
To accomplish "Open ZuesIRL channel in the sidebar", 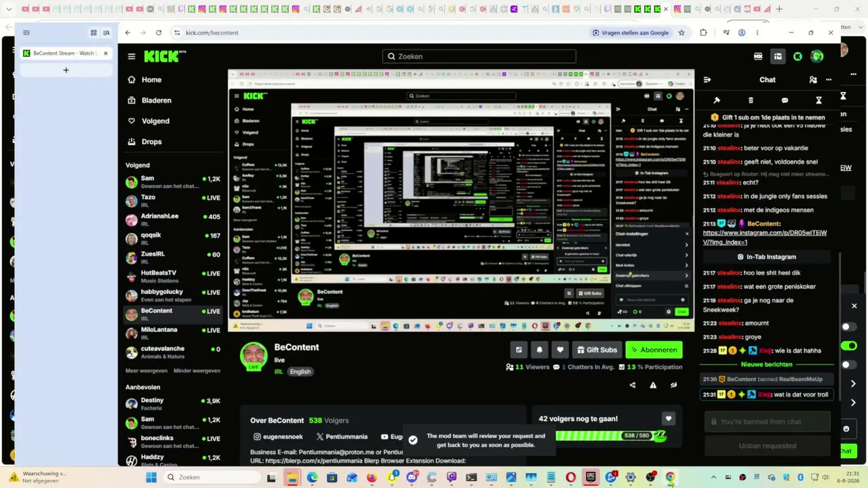I will (x=173, y=258).
